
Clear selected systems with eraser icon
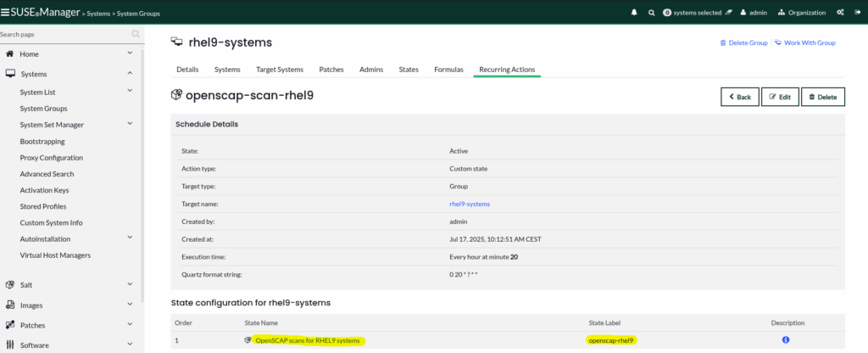728,12
